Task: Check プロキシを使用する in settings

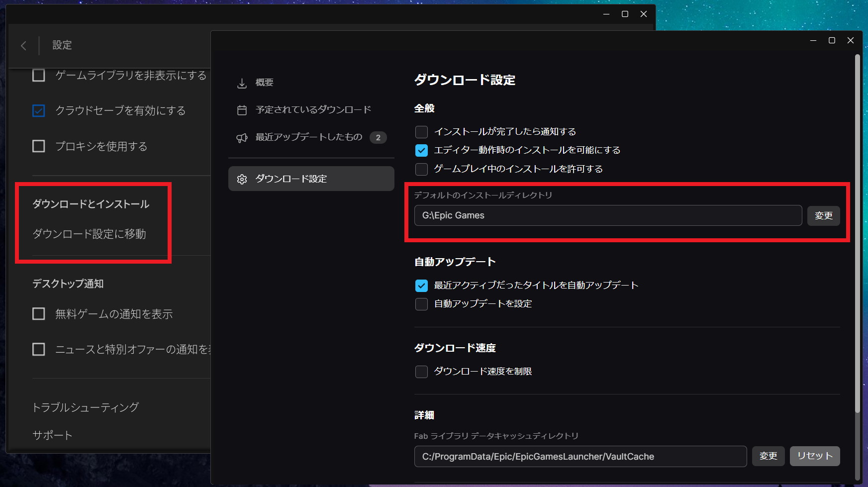Action: point(39,146)
